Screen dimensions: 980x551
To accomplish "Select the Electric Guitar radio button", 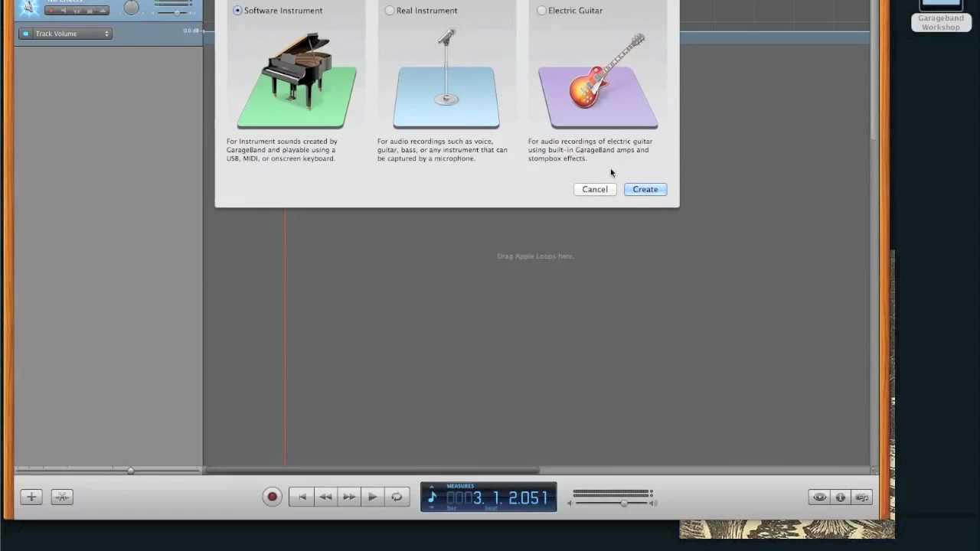I will pyautogui.click(x=541, y=11).
